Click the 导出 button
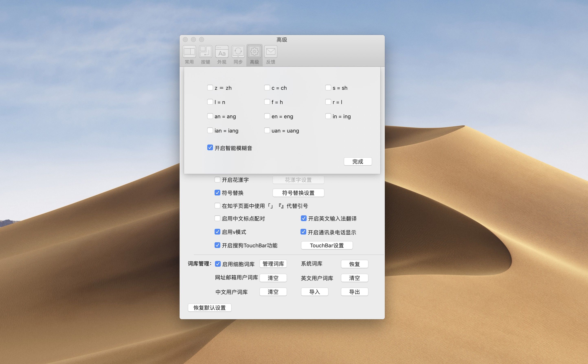The height and width of the screenshot is (364, 588). click(x=354, y=292)
